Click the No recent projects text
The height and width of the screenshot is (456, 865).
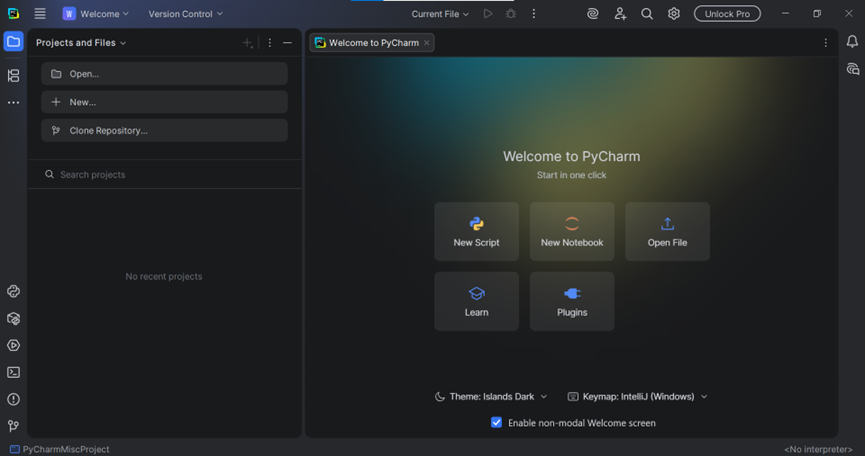pos(164,276)
